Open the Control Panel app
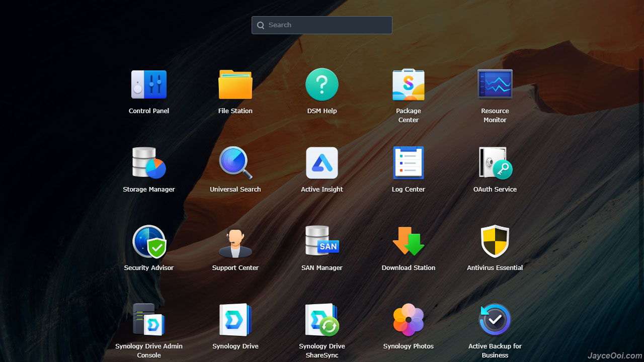 coord(149,84)
